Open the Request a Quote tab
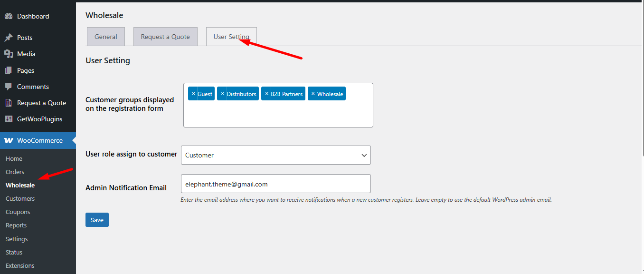Screen dimensions: 644x274 tap(165, 37)
